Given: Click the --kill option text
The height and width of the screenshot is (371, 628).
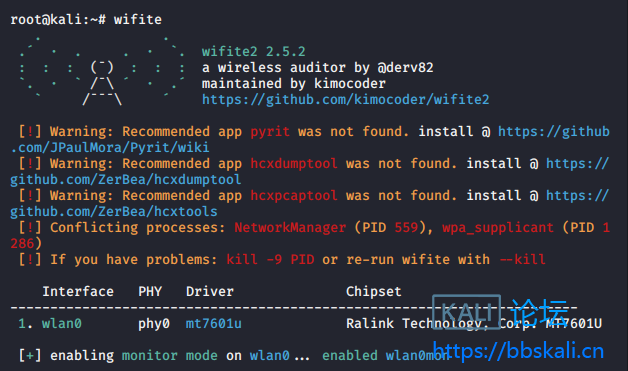Looking at the screenshot, I should [522, 259].
